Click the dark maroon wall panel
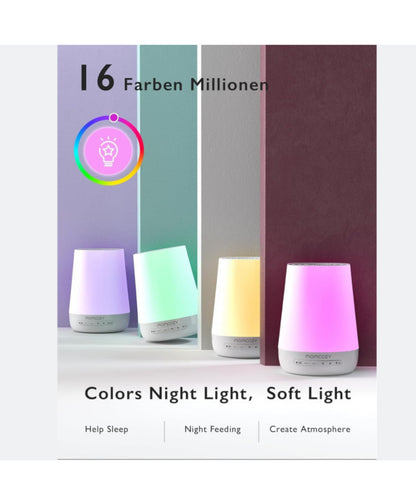Screen dimensions: 416x502 pyautogui.click(x=321, y=150)
